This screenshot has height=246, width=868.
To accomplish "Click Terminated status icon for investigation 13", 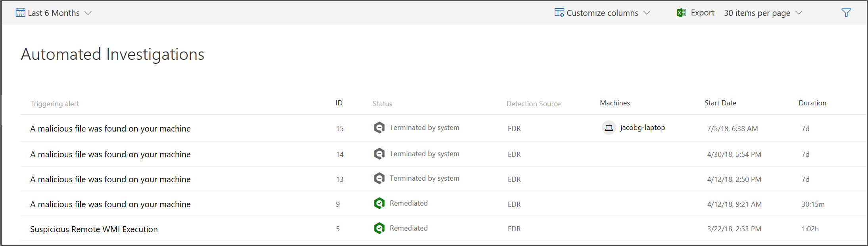I will 379,178.
